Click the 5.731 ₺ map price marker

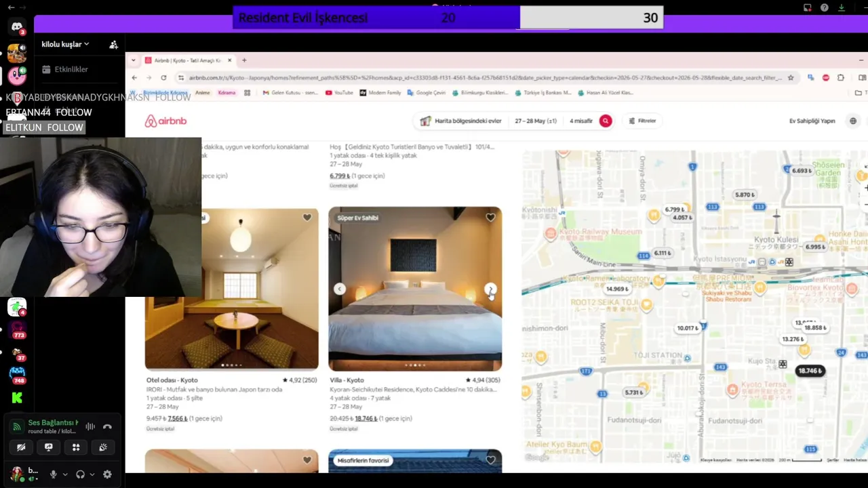(633, 392)
